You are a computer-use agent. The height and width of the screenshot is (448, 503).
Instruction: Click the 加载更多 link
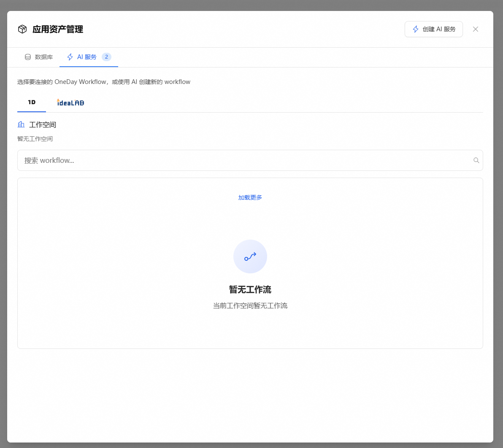(x=250, y=197)
